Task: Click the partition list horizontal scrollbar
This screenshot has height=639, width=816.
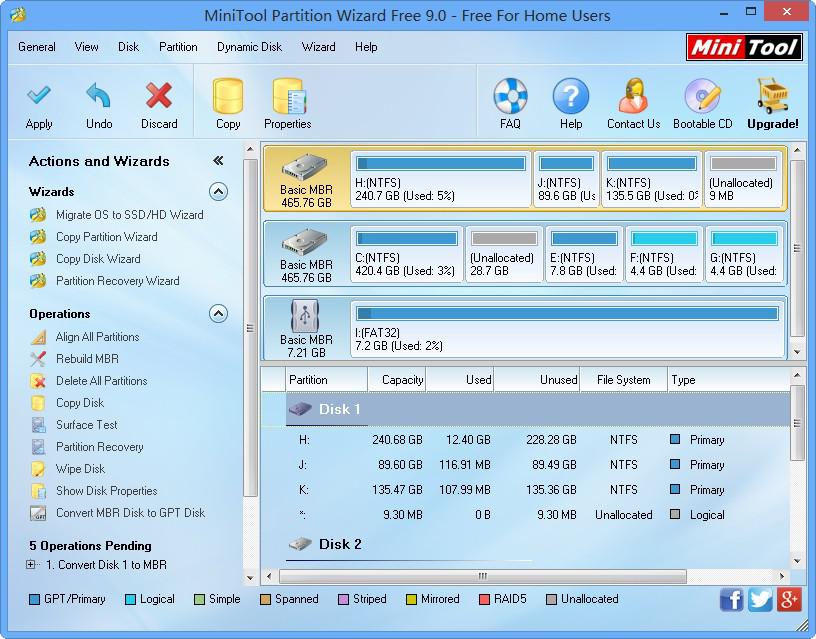Action: [x=482, y=576]
